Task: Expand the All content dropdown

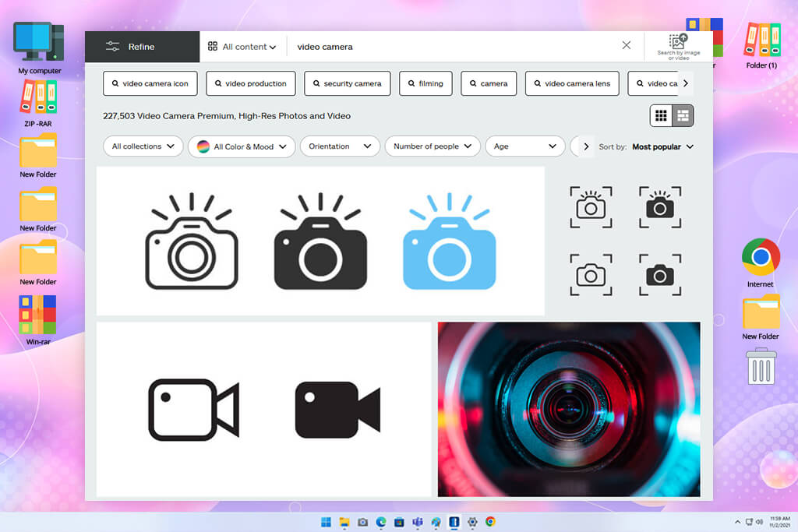Action: tap(242, 47)
